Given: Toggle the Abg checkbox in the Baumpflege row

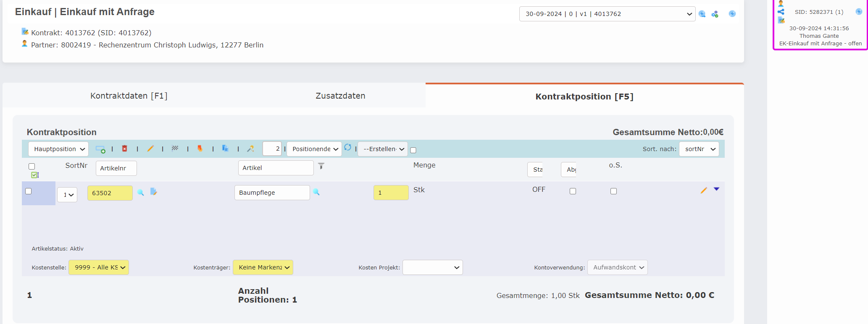Looking at the screenshot, I should pos(573,191).
